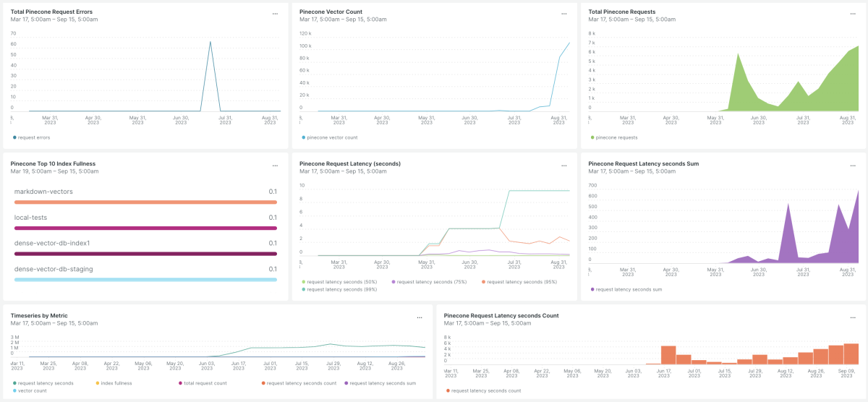Viewport: 868px width, 402px height.
Task: Click the Mar 19 date range under Index Fullness
Action: pos(54,171)
